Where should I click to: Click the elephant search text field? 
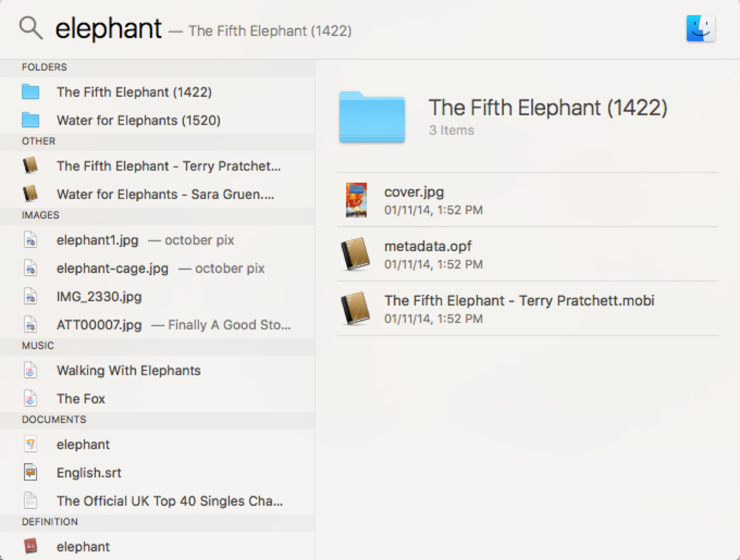pyautogui.click(x=109, y=29)
